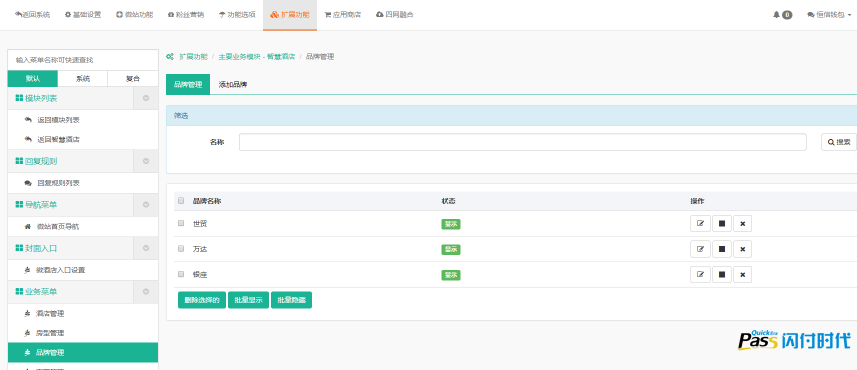Open 微站功能 in top navigation

(x=134, y=15)
